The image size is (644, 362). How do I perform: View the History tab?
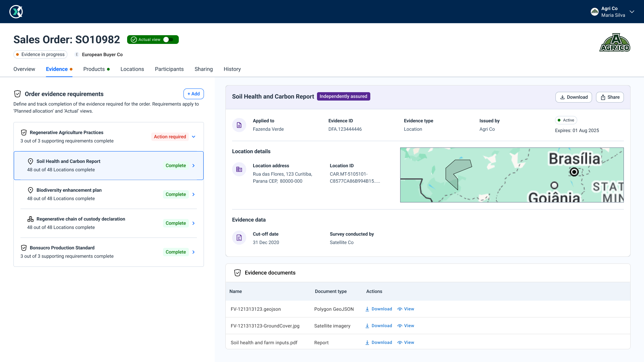coord(232,69)
